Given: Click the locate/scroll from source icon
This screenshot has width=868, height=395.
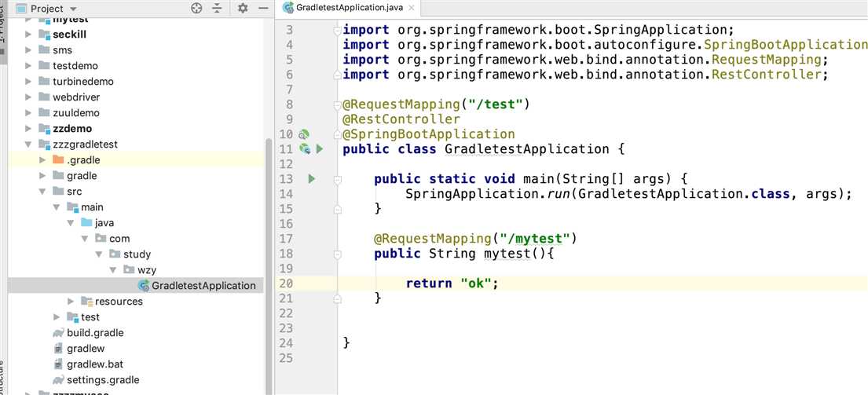Looking at the screenshot, I should pyautogui.click(x=196, y=9).
